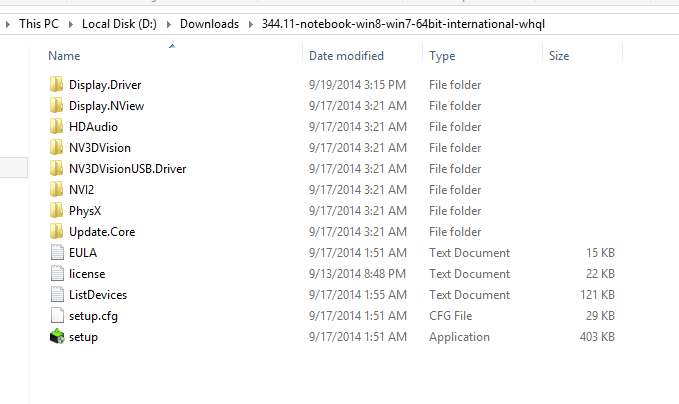The height and width of the screenshot is (404, 679).
Task: Click the ListDevices text document icon
Action: point(57,295)
